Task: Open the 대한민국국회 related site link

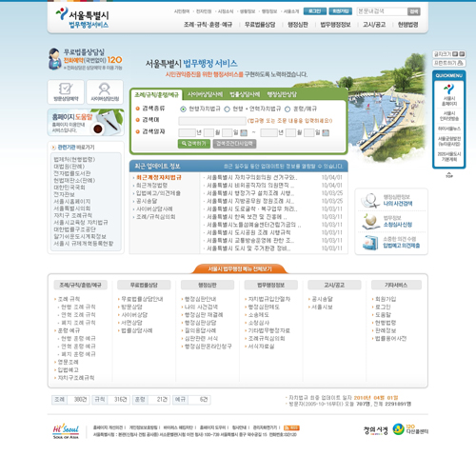Action: coord(69,188)
